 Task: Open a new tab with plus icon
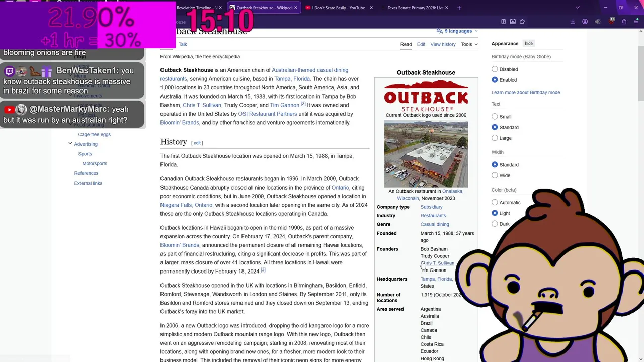coord(459,8)
